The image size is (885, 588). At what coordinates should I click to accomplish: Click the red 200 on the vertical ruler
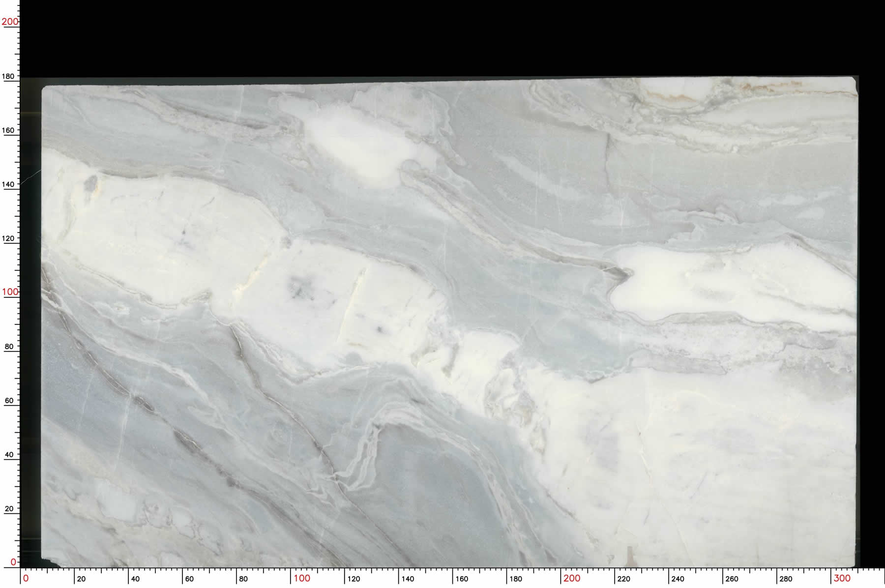click(10, 22)
